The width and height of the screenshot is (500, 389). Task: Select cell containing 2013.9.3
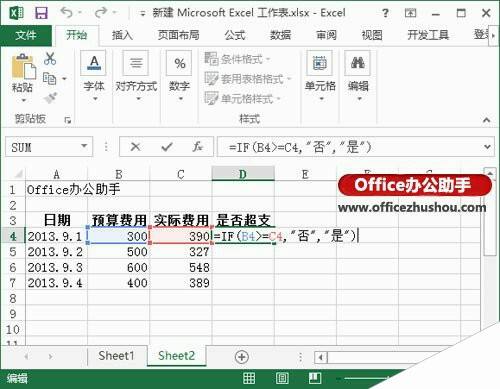tap(56, 267)
